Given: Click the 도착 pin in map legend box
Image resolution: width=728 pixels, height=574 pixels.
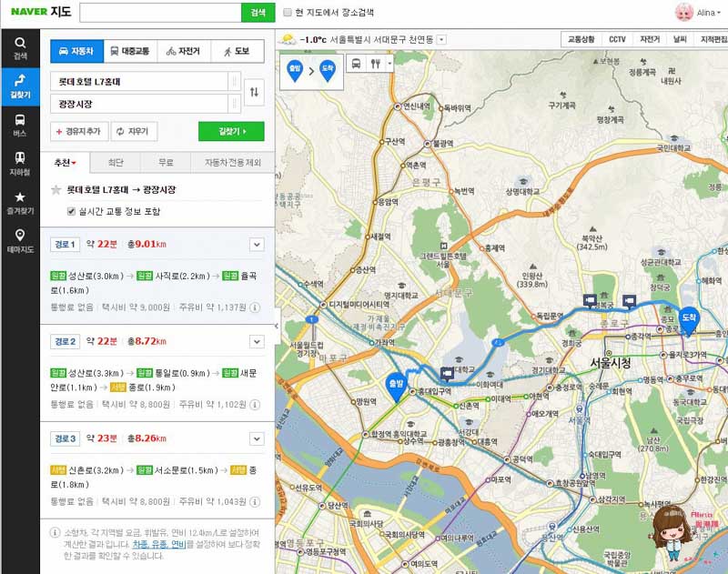Looking at the screenshot, I should (328, 71).
